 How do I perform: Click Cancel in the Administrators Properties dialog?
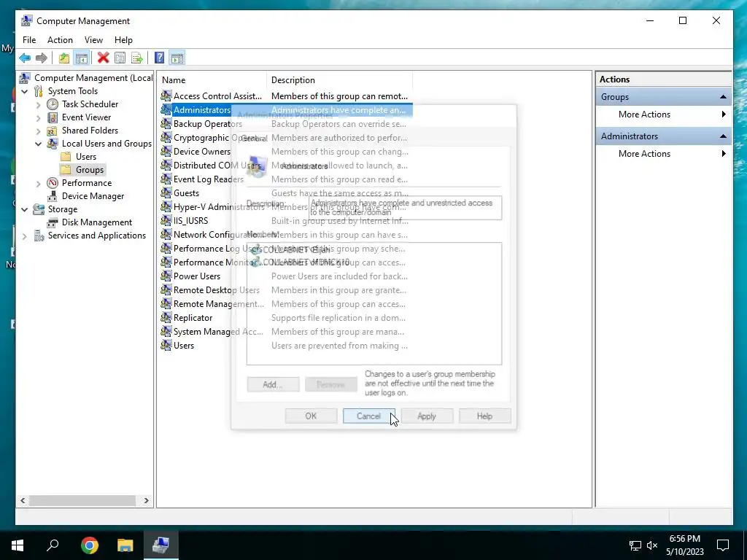pos(368,416)
